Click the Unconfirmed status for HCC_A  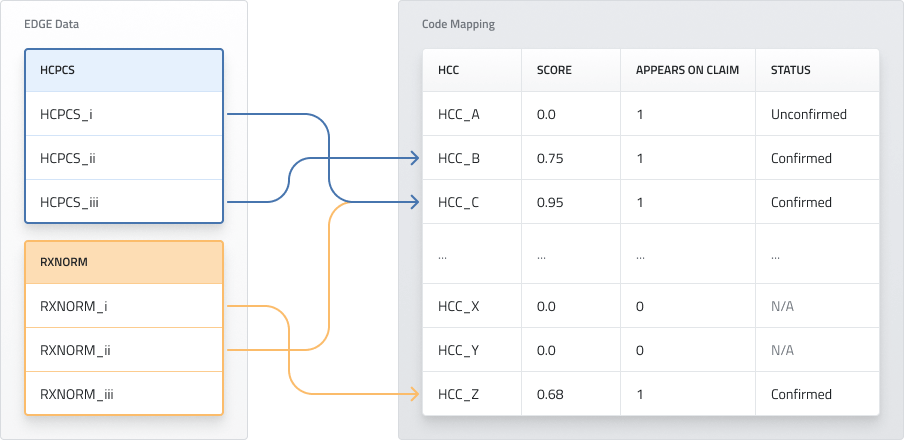[808, 114]
